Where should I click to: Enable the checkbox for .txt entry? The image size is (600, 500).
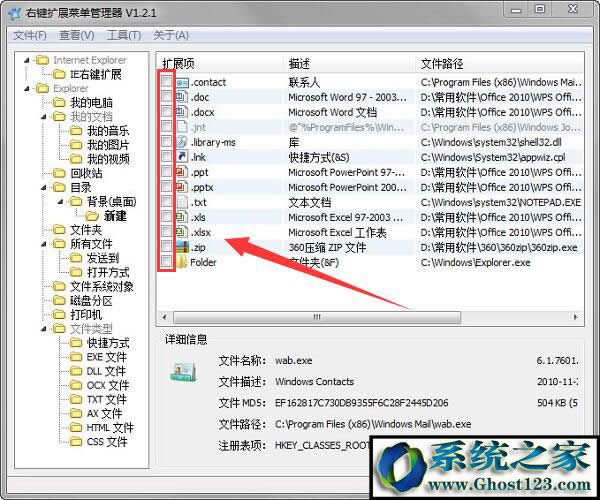(167, 202)
